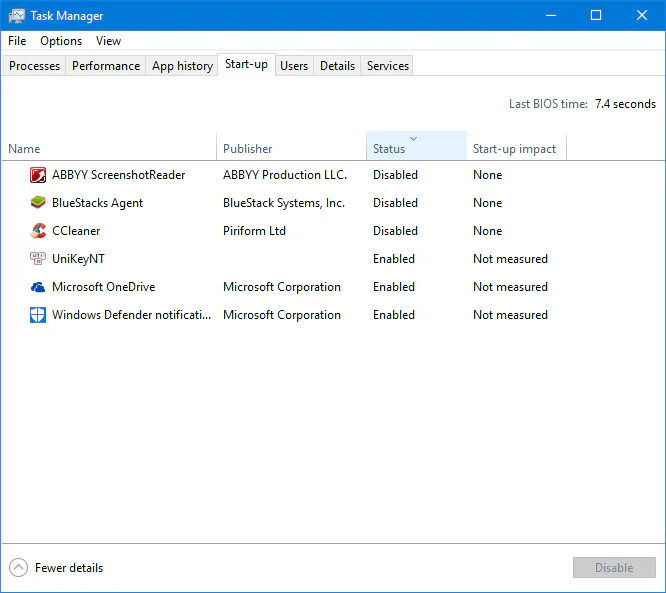Switch to the Users tab
This screenshot has width=666, height=593.
294,66
